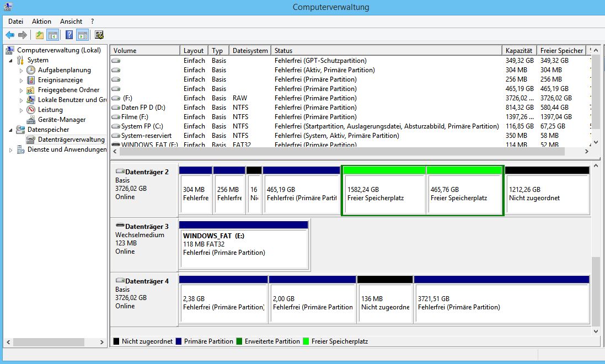Sort by Freier Speicher column header

561,51
